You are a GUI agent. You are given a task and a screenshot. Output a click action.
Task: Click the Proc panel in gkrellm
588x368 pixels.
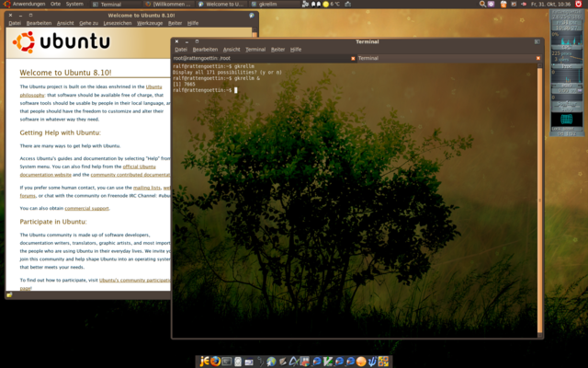(567, 59)
